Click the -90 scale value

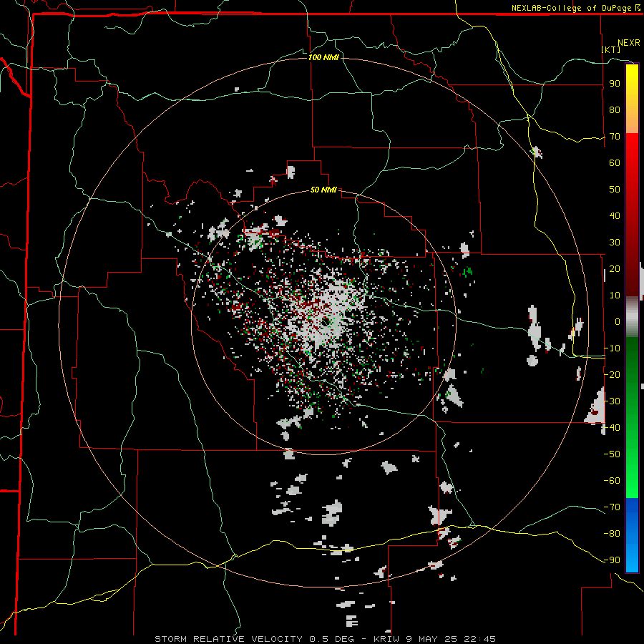click(612, 560)
